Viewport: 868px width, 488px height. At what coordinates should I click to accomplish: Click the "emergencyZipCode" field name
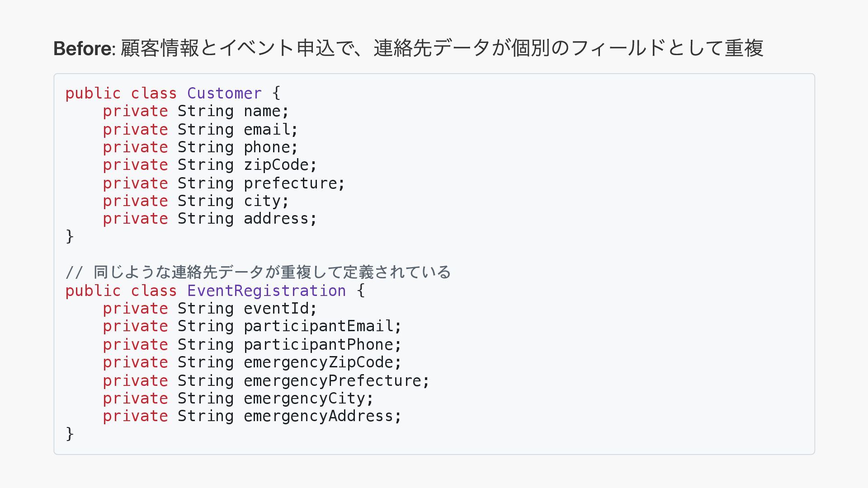[x=318, y=362]
